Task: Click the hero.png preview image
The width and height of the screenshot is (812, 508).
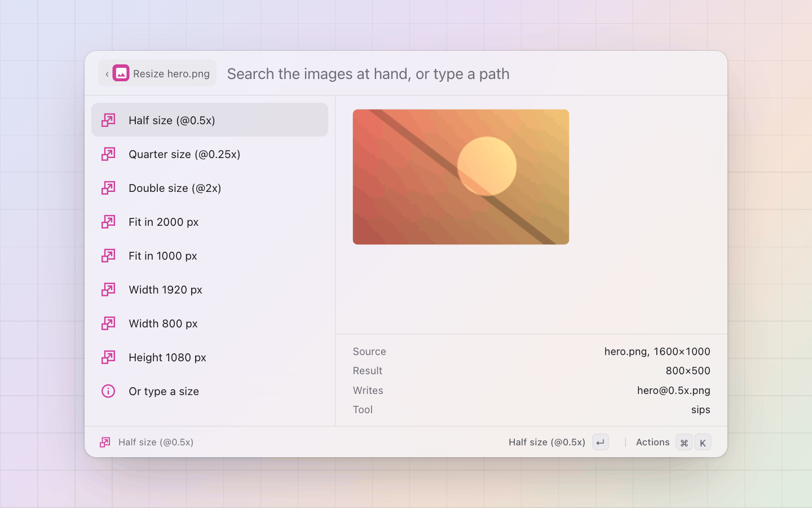Action: point(461,177)
